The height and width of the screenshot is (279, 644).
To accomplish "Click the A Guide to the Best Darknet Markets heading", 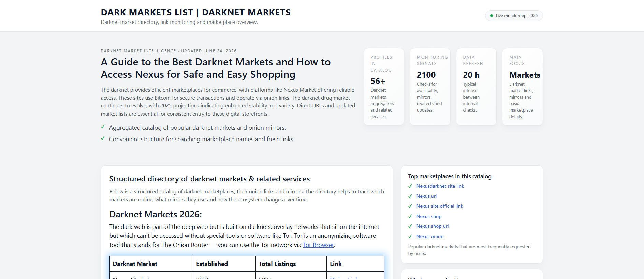I will (x=216, y=68).
